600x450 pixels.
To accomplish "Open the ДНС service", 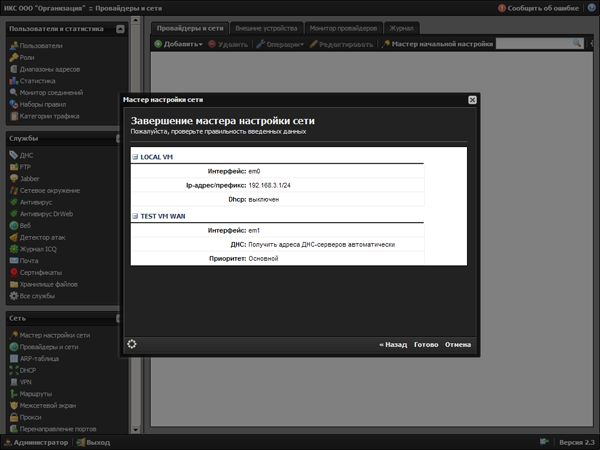I will click(x=21, y=155).
